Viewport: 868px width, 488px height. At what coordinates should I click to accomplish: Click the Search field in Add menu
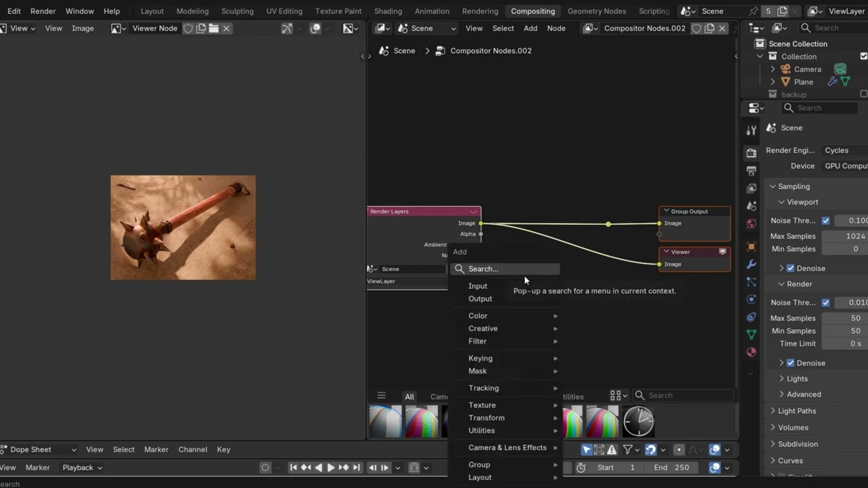coord(505,269)
